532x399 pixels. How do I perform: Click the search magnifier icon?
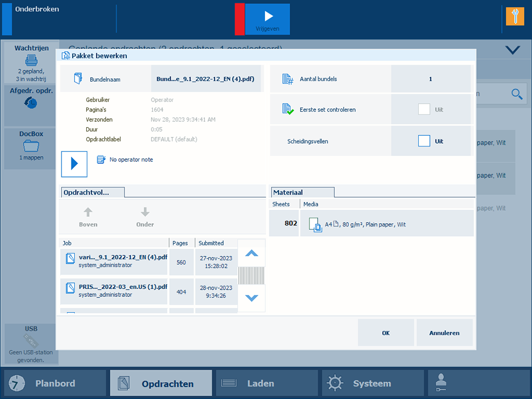(516, 94)
